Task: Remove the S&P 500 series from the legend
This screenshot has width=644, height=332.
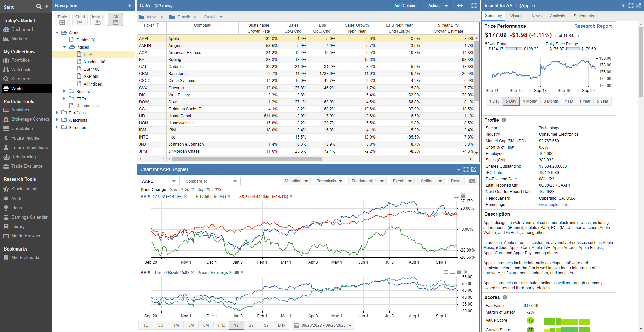Action: point(291,197)
